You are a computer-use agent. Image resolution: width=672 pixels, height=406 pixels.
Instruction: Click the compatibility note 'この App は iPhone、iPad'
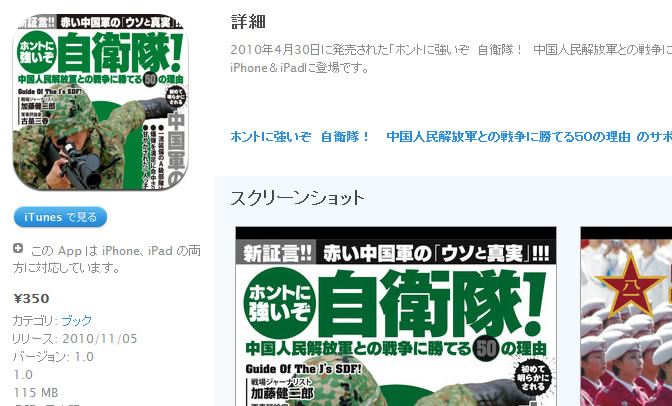tap(107, 259)
